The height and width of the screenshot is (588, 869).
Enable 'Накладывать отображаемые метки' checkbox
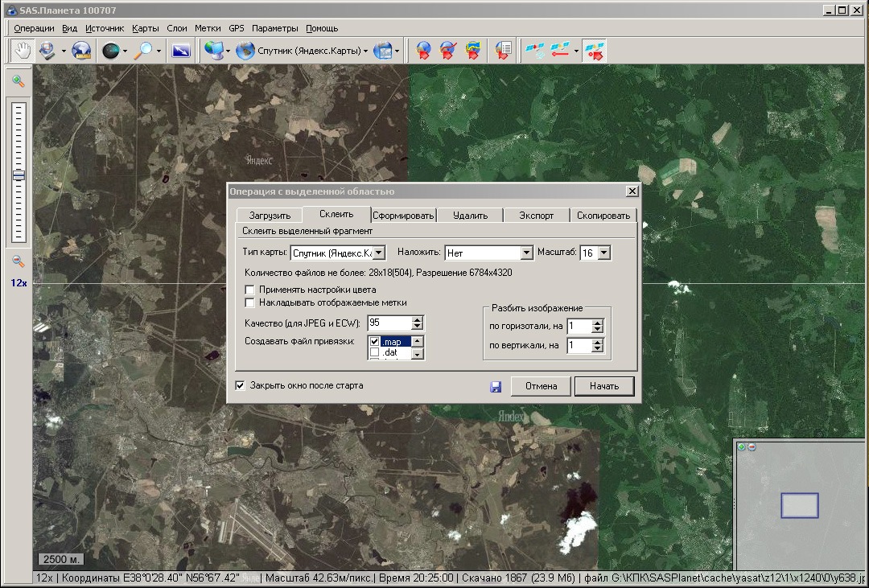coord(250,303)
